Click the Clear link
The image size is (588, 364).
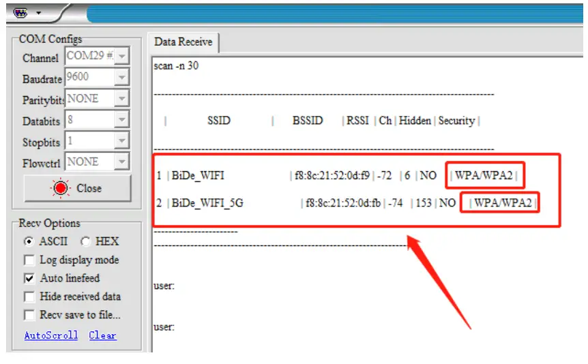[x=103, y=335]
